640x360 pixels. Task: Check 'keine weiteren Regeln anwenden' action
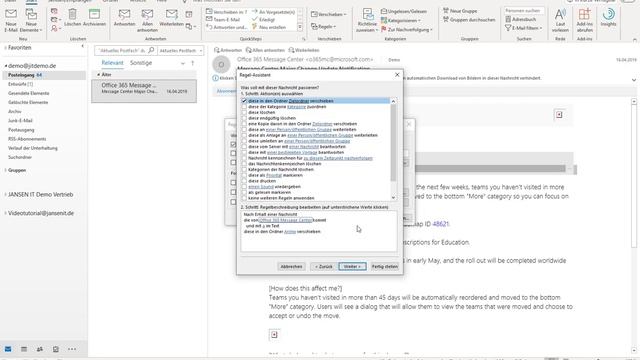click(244, 198)
